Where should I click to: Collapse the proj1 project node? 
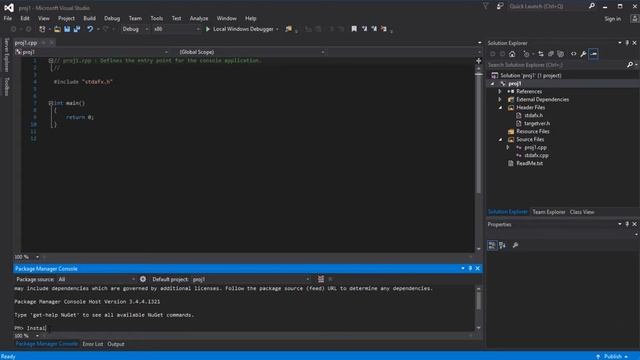point(492,84)
